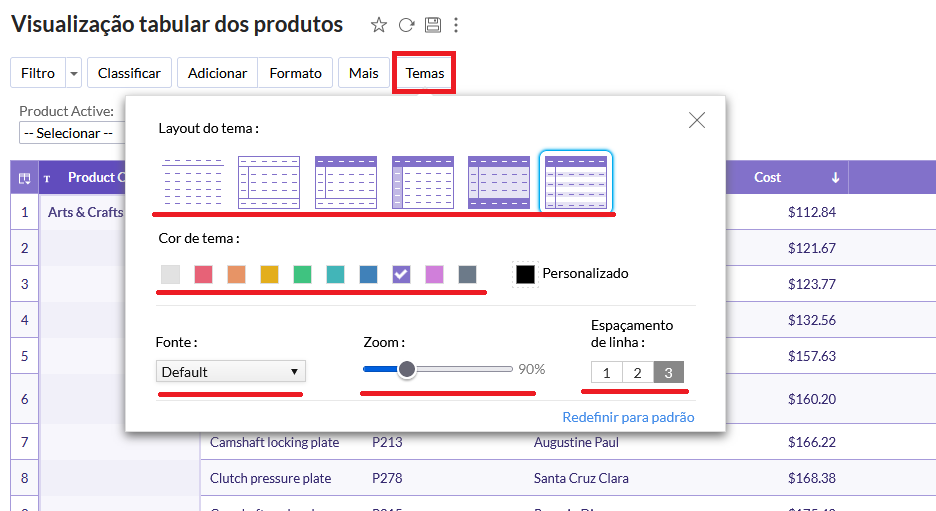Choose the orange theme color

coord(236,275)
